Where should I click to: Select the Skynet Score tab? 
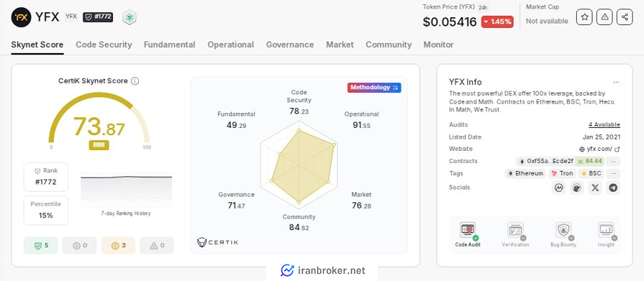(37, 45)
